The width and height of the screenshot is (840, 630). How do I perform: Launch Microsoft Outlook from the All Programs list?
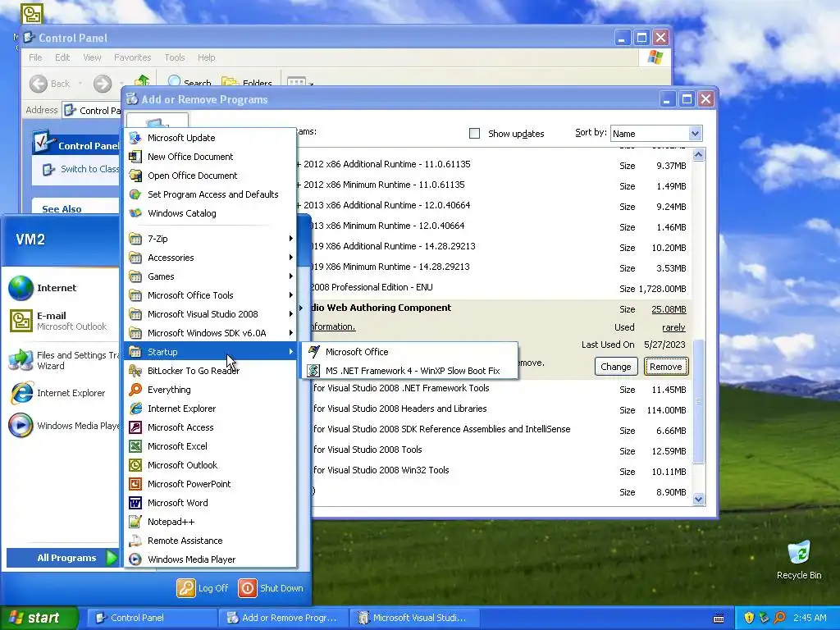(210, 465)
